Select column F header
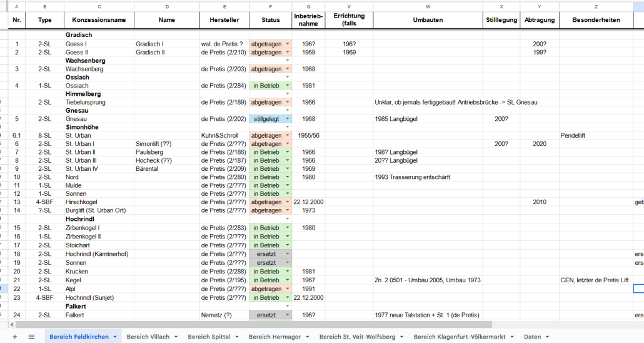 (x=270, y=6)
